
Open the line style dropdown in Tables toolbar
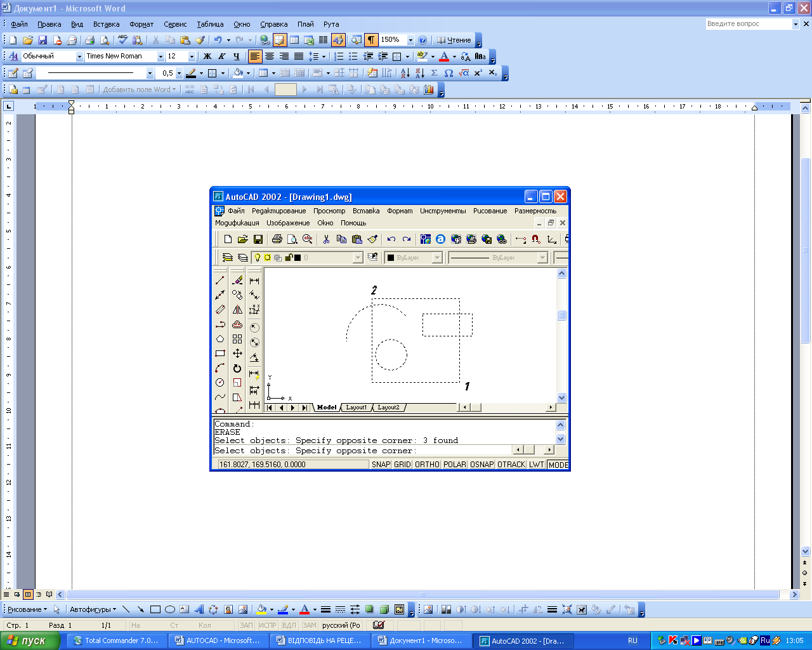(150, 73)
